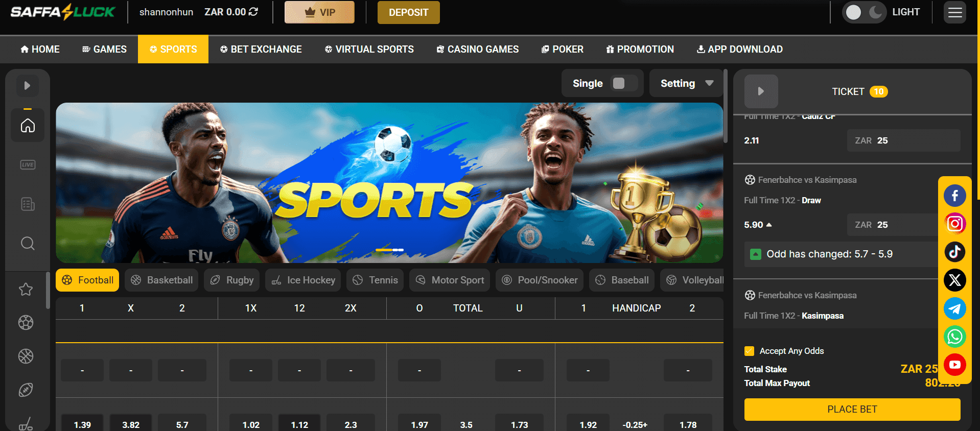The image size is (980, 431).
Task: Click the Saffa Luck logo
Action: [x=63, y=12]
